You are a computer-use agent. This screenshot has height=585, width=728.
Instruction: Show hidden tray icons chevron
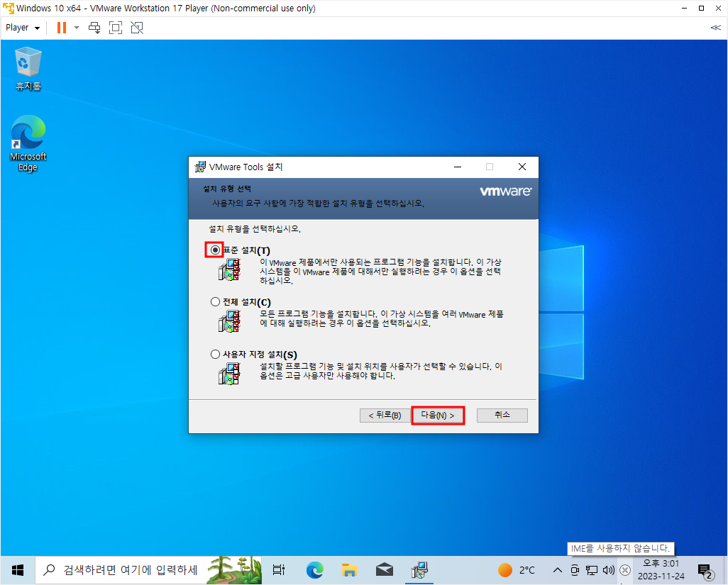(558, 570)
